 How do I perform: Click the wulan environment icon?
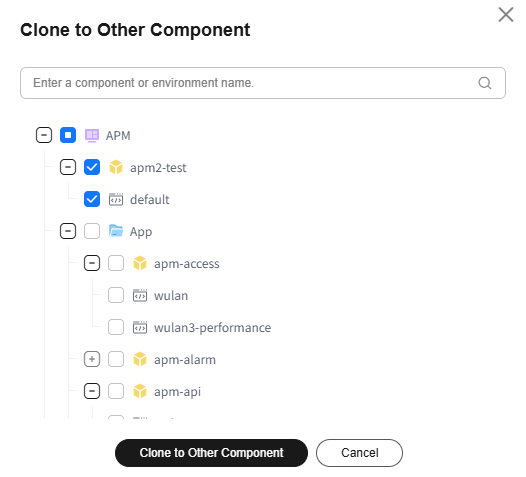[140, 295]
